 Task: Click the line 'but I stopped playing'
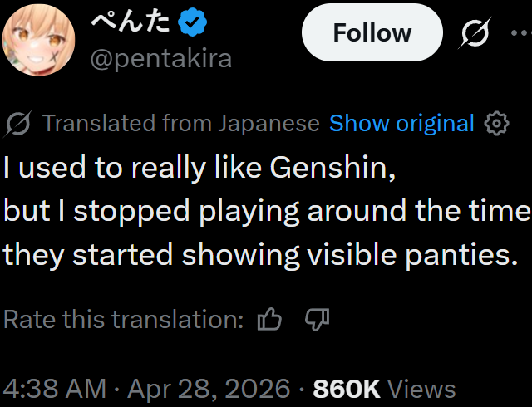pyautogui.click(x=266, y=211)
